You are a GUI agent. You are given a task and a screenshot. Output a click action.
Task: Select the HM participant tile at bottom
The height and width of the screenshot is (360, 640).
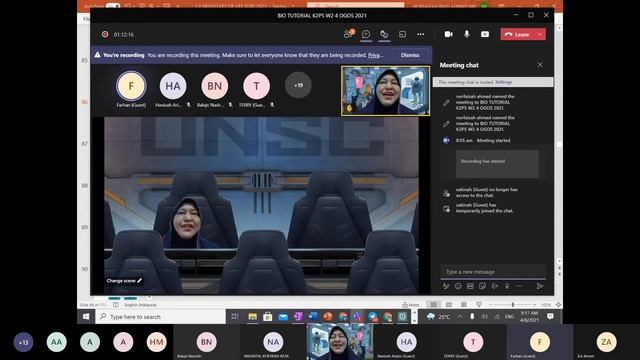[x=156, y=342]
